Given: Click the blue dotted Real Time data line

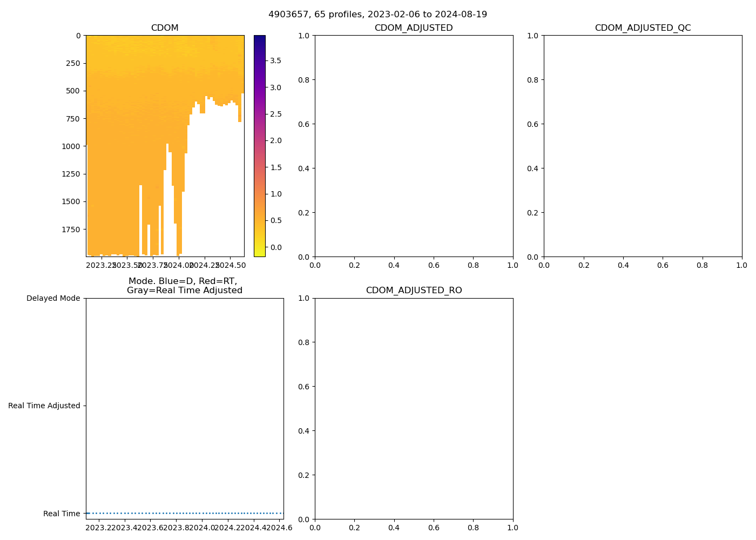Looking at the screenshot, I should tap(185, 513).
